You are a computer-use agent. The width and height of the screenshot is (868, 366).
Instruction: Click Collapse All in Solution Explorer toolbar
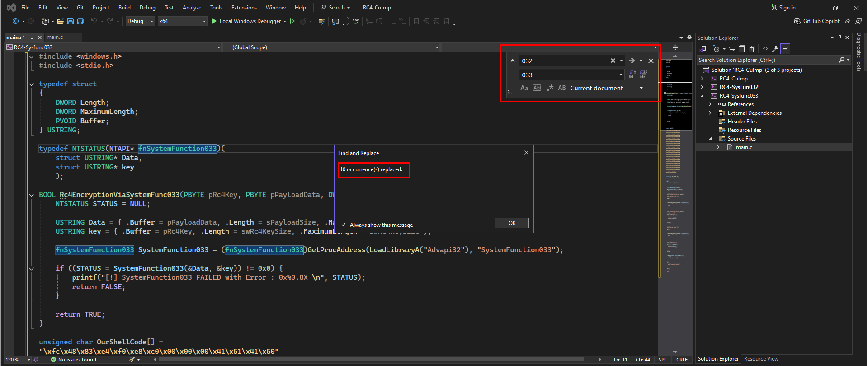point(742,49)
